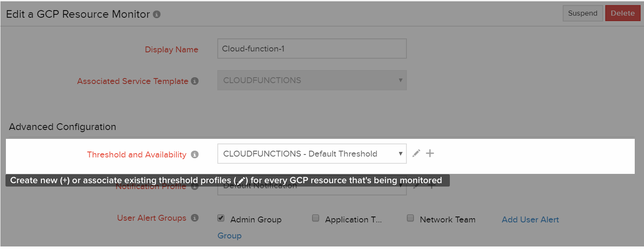The height and width of the screenshot is (249, 644).
Task: Click the red Delete button
Action: point(623,13)
